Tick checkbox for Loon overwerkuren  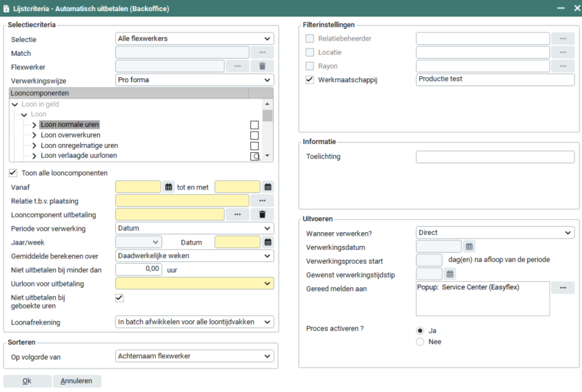(x=254, y=136)
